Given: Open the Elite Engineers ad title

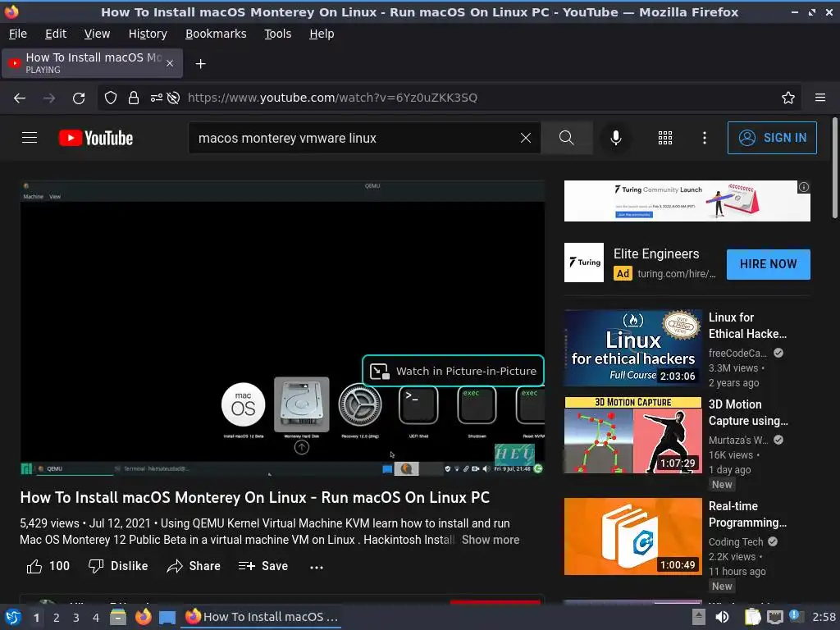Looking at the screenshot, I should [656, 254].
